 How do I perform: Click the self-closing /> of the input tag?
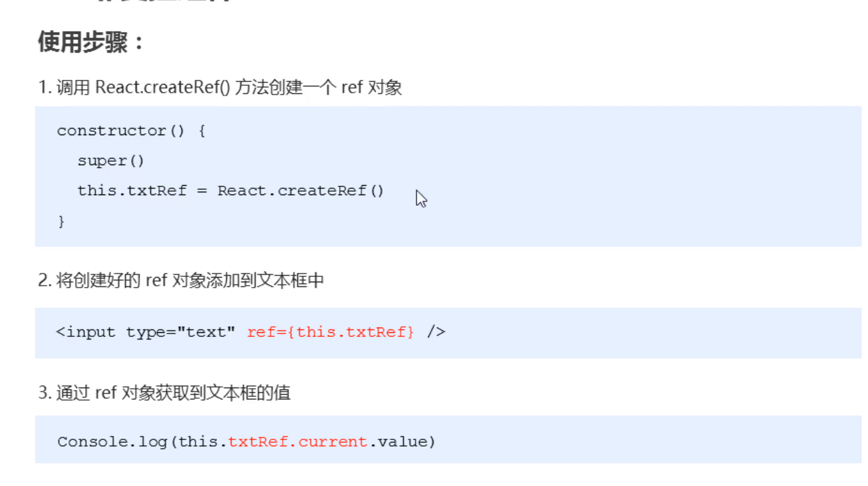436,332
